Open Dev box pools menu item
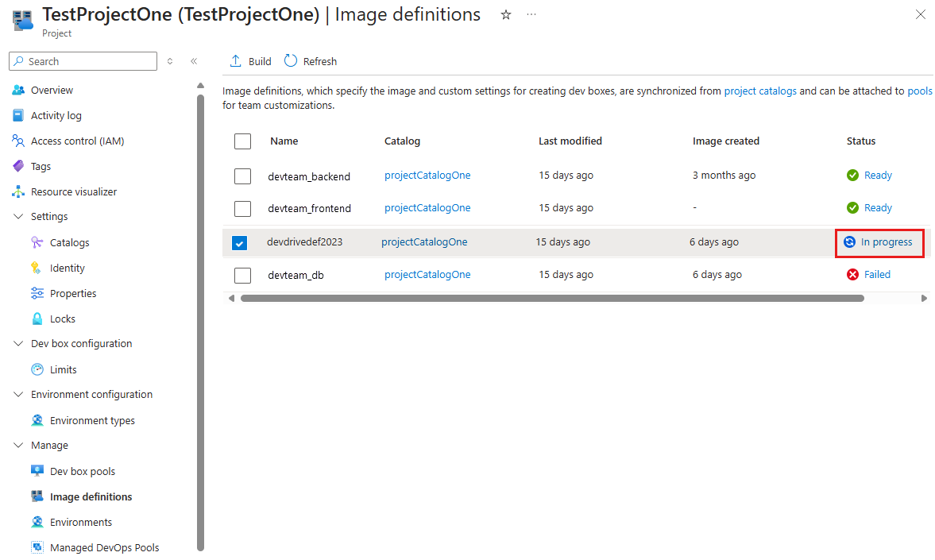Screen dimensions: 935x560 (82, 471)
